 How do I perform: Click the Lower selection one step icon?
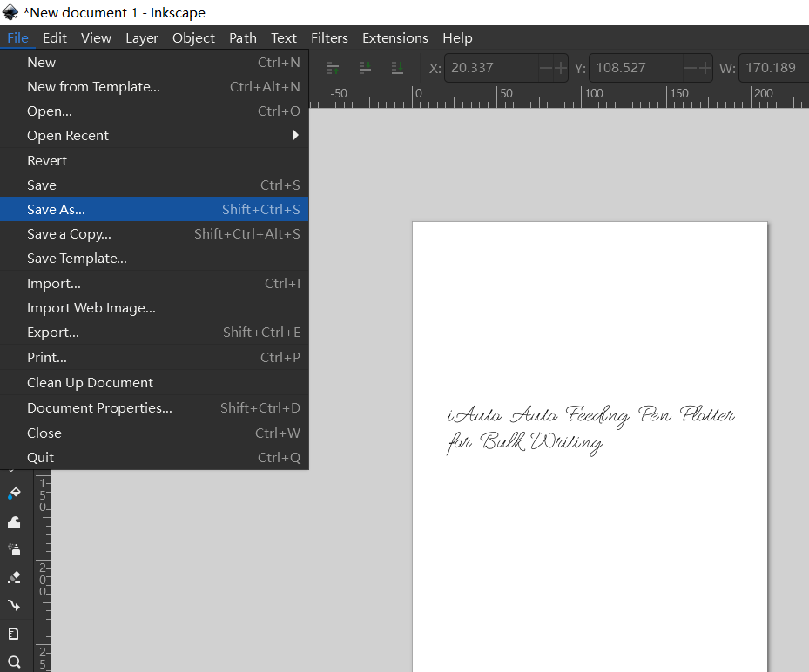[x=365, y=68]
